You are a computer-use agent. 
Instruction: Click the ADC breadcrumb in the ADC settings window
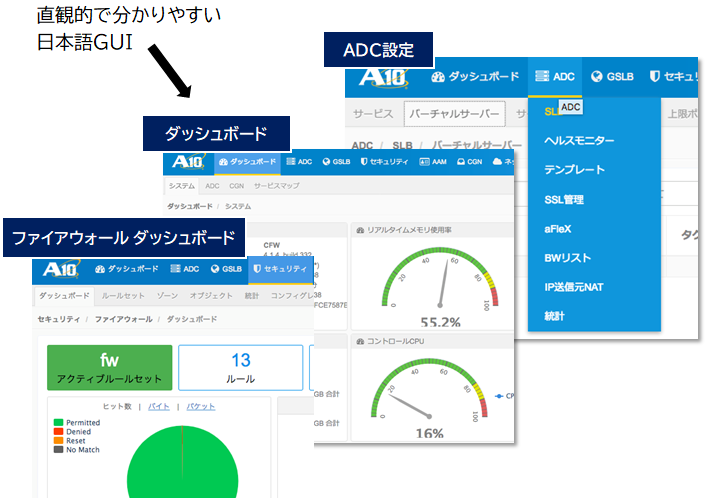click(362, 145)
